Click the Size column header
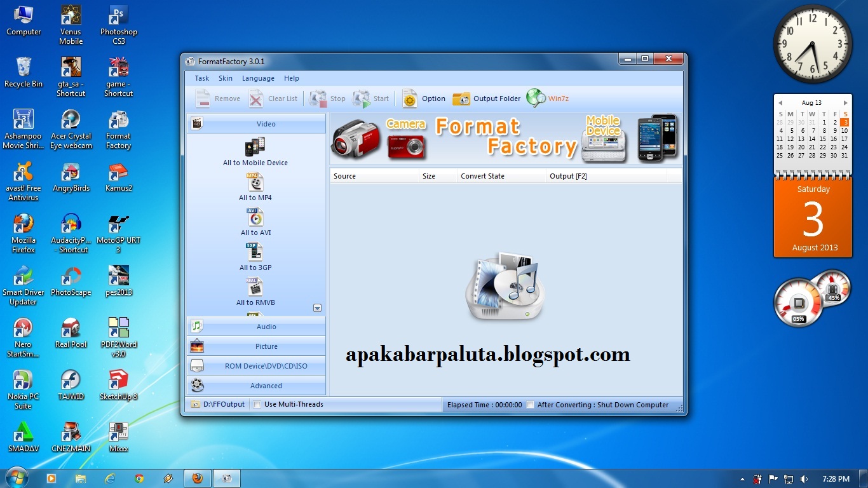 click(x=438, y=176)
